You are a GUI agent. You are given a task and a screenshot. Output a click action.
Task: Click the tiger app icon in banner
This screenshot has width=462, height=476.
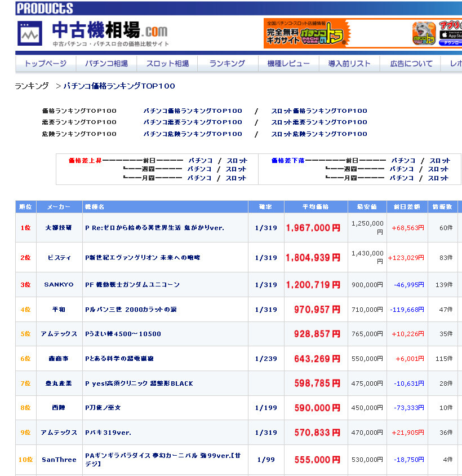pos(424,33)
